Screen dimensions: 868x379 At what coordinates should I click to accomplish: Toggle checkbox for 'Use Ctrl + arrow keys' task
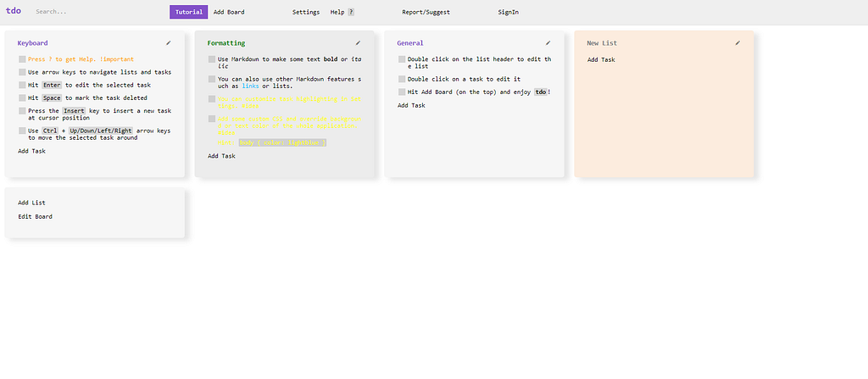(22, 131)
